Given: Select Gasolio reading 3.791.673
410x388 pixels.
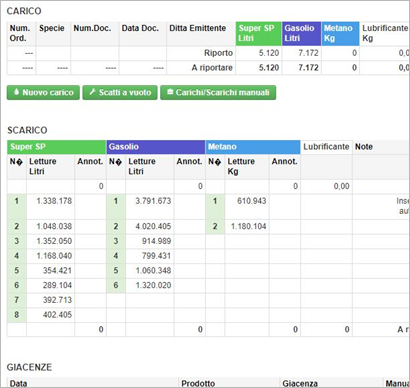Looking at the screenshot, I should pos(153,201).
